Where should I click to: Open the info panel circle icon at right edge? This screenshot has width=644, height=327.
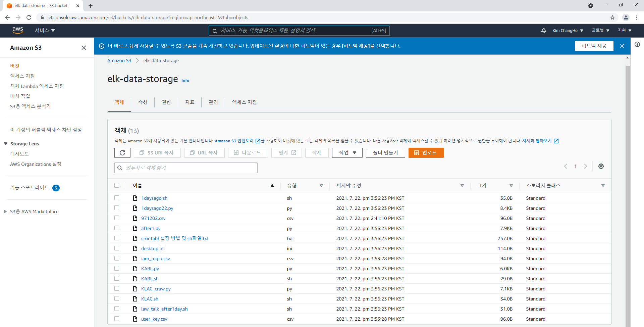pyautogui.click(x=637, y=44)
